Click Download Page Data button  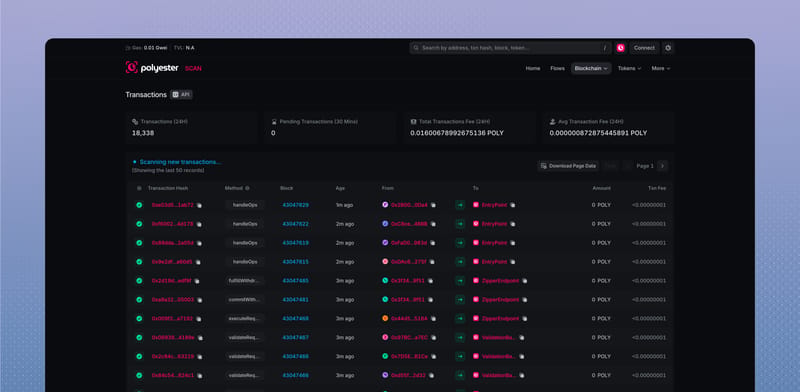568,166
